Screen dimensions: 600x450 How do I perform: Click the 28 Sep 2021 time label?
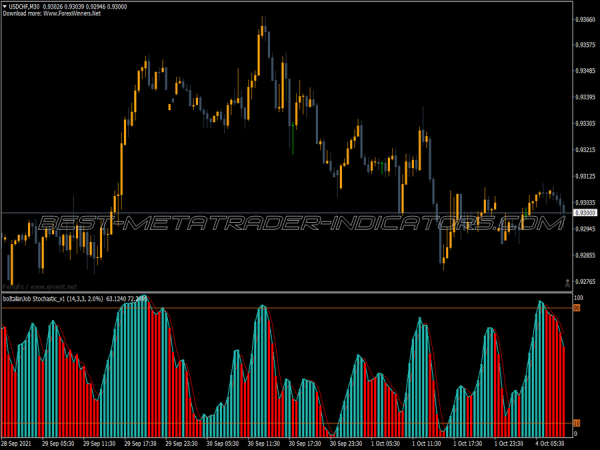coord(16,443)
